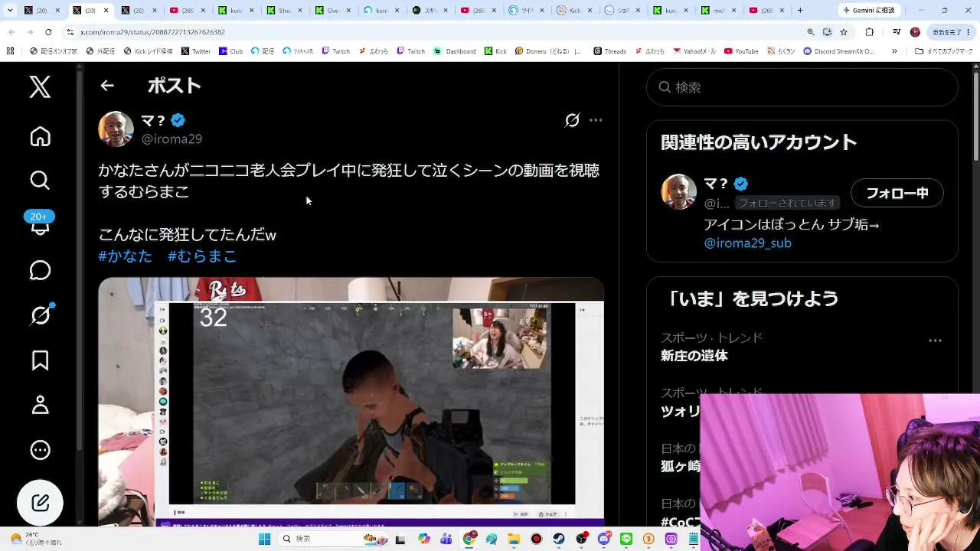Go back using the post header arrow
The height and width of the screenshot is (551, 980).
coord(107,86)
